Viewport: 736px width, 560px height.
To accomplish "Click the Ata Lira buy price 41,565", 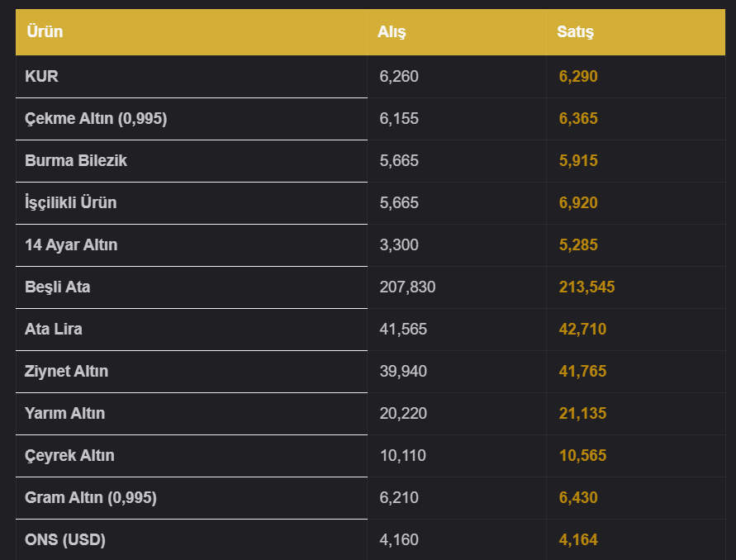I will click(403, 329).
